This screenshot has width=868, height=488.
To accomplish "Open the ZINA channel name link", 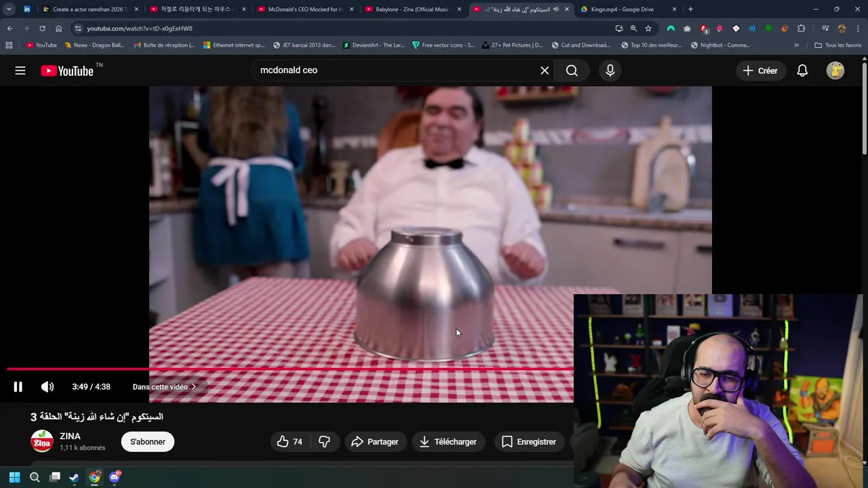I will (70, 436).
